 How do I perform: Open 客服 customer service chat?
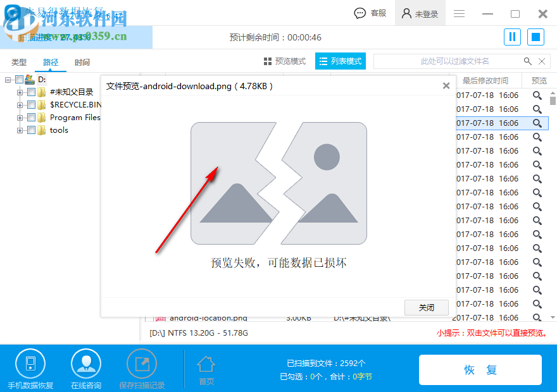[x=370, y=13]
